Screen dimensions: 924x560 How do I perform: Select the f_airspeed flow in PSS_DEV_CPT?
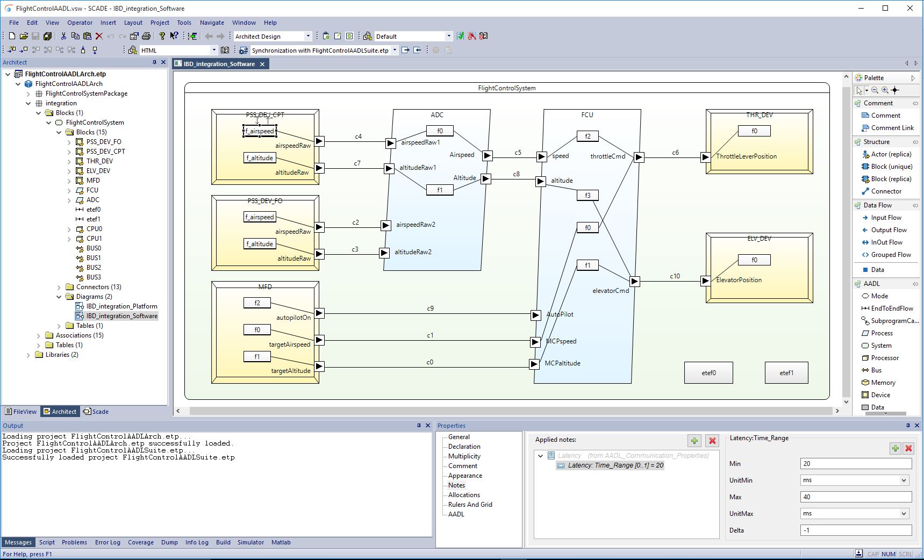[260, 131]
